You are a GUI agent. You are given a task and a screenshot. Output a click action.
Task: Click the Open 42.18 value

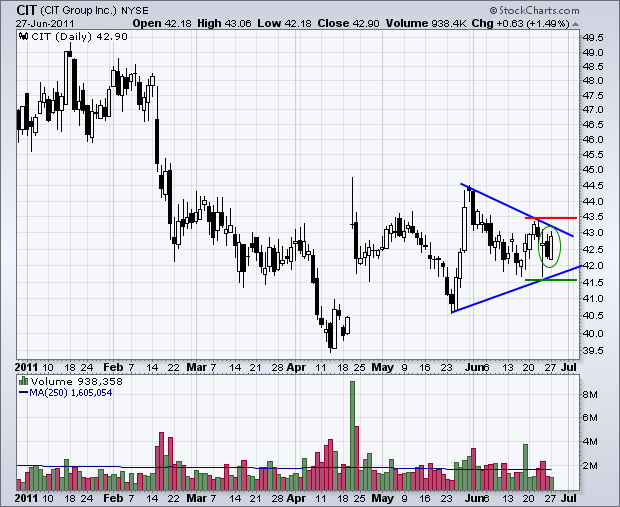pos(162,23)
